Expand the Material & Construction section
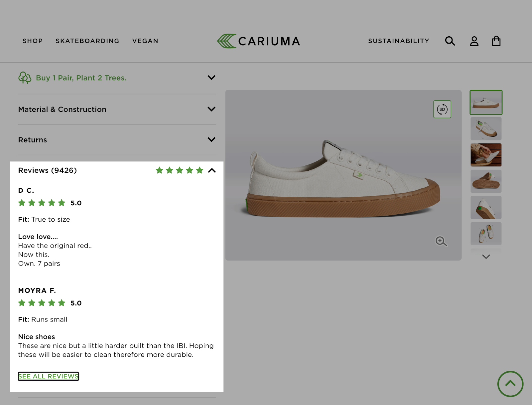 pos(211,109)
